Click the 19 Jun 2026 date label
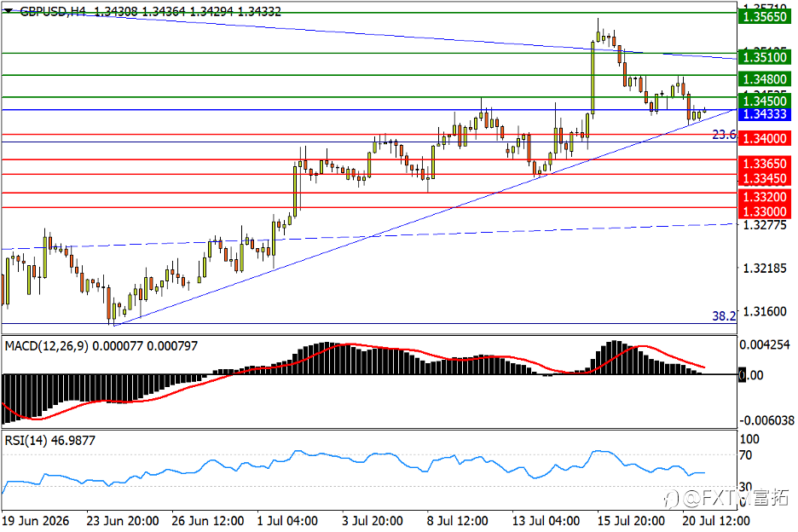The height and width of the screenshot is (532, 798). (x=36, y=521)
